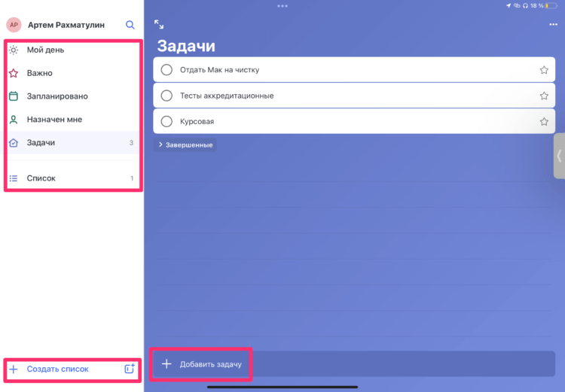This screenshot has height=392, width=565.
Task: Open the Запланировано list
Action: point(72,96)
